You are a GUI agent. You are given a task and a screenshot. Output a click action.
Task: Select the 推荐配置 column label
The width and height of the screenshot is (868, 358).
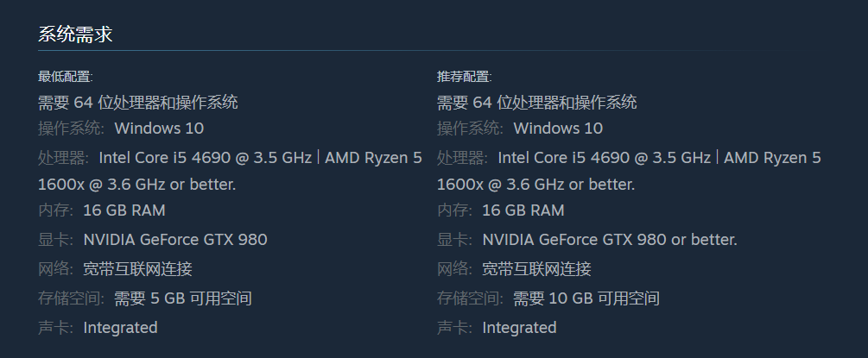point(465,77)
